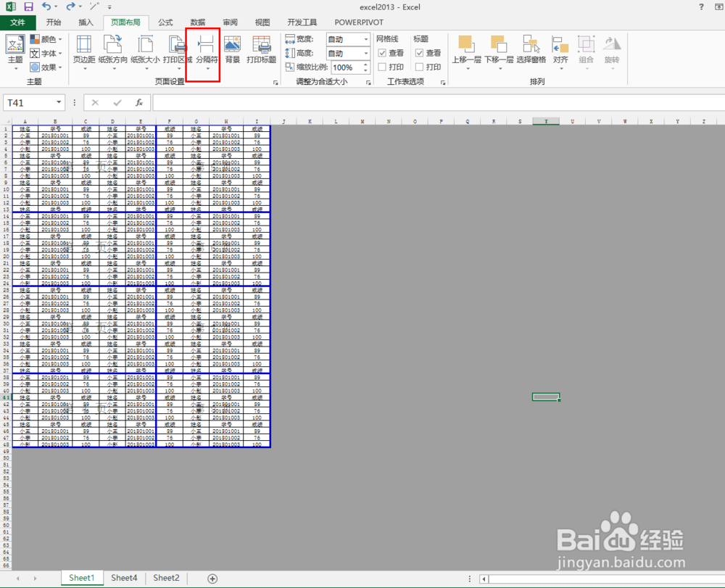Open Selection Pane (选择窗格)
This screenshot has width=725, height=588.
tap(531, 49)
